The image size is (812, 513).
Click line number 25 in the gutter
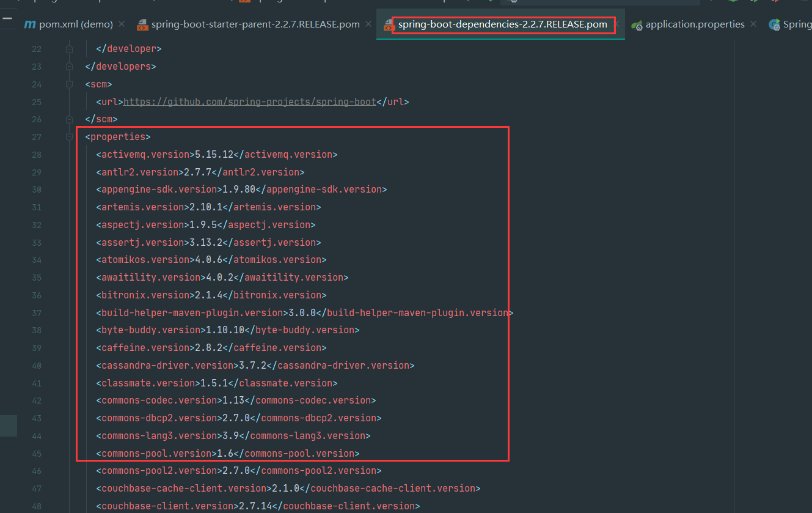pos(37,101)
